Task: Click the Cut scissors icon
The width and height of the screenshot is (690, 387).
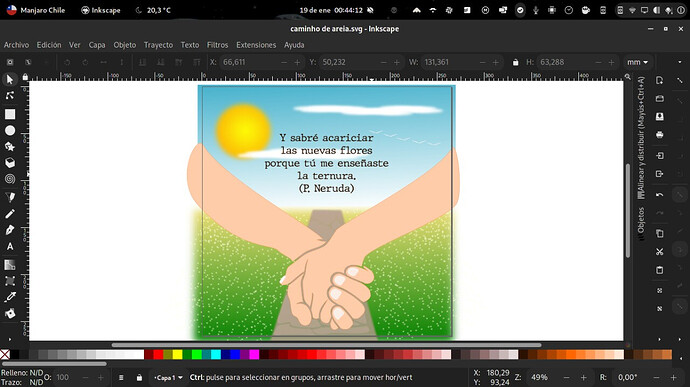Action: coord(659,252)
